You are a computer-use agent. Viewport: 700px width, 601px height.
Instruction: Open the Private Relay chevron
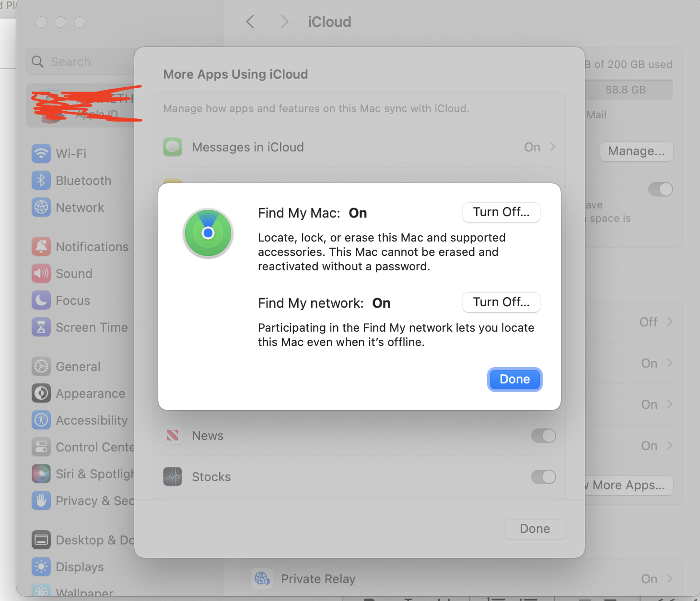[x=670, y=579]
